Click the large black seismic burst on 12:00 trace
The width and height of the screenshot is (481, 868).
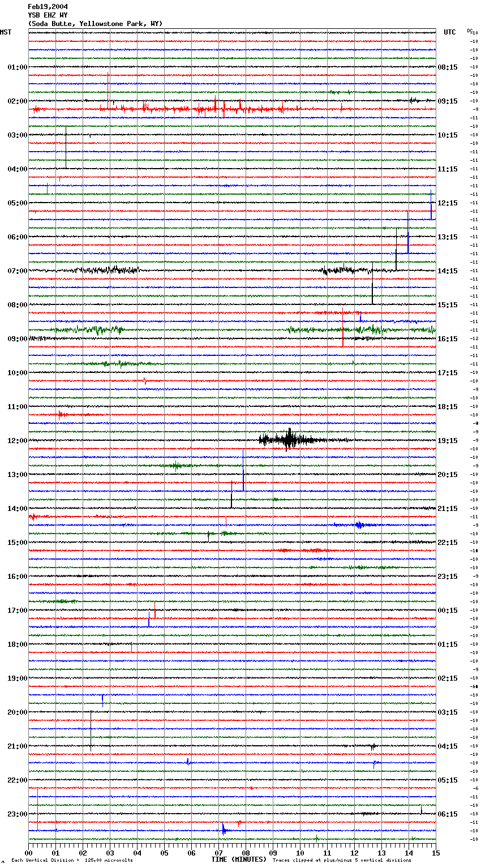tap(290, 439)
